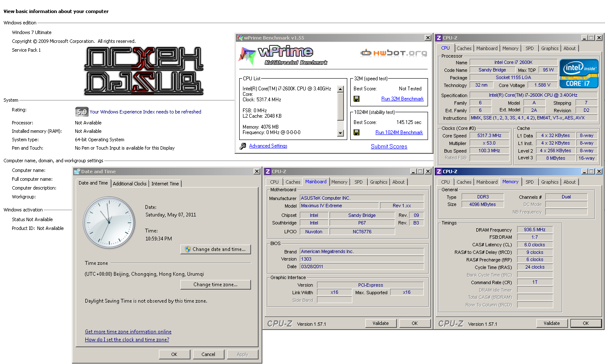Click Memory Size value 4096 MBytes
The image size is (605, 364).
pyautogui.click(x=482, y=204)
